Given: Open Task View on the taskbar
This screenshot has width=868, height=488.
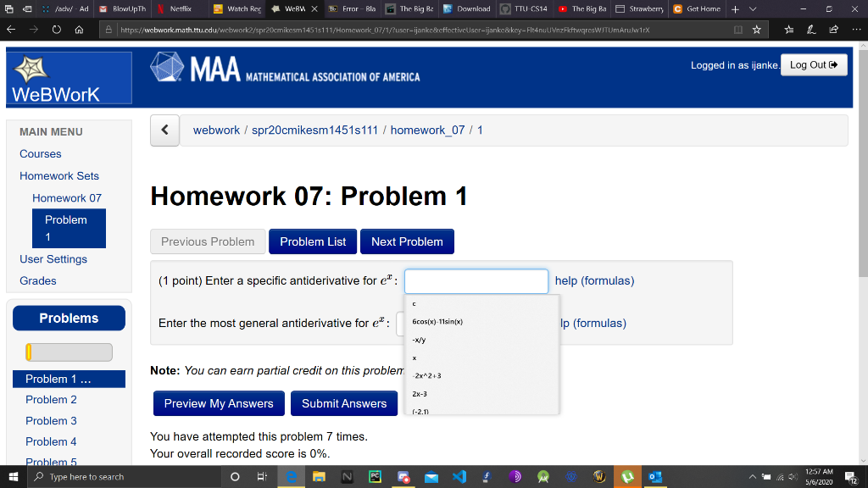Looking at the screenshot, I should click(263, 476).
